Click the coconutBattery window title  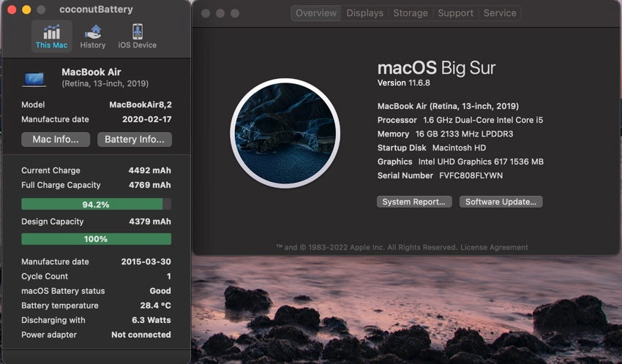point(96,10)
